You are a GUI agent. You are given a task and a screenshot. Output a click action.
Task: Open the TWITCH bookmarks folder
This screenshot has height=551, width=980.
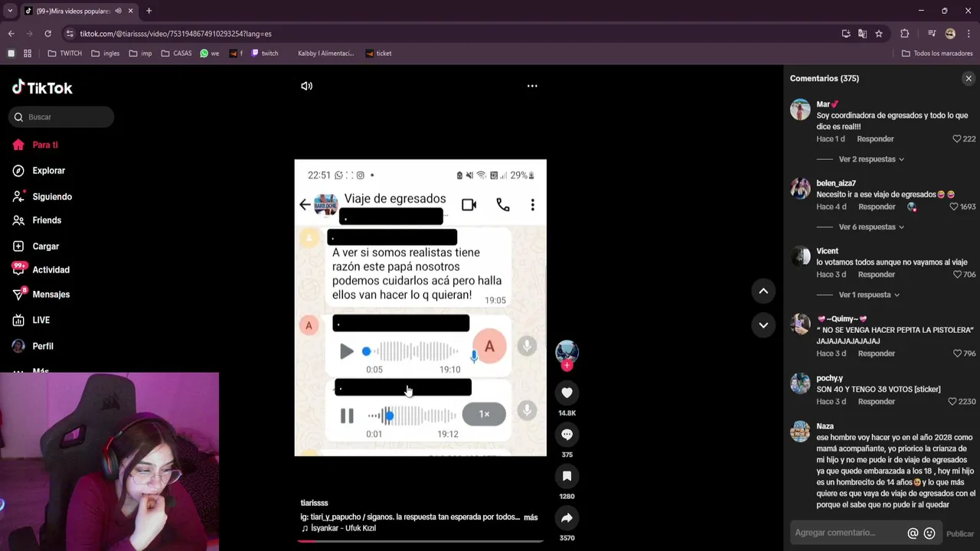tap(64, 54)
